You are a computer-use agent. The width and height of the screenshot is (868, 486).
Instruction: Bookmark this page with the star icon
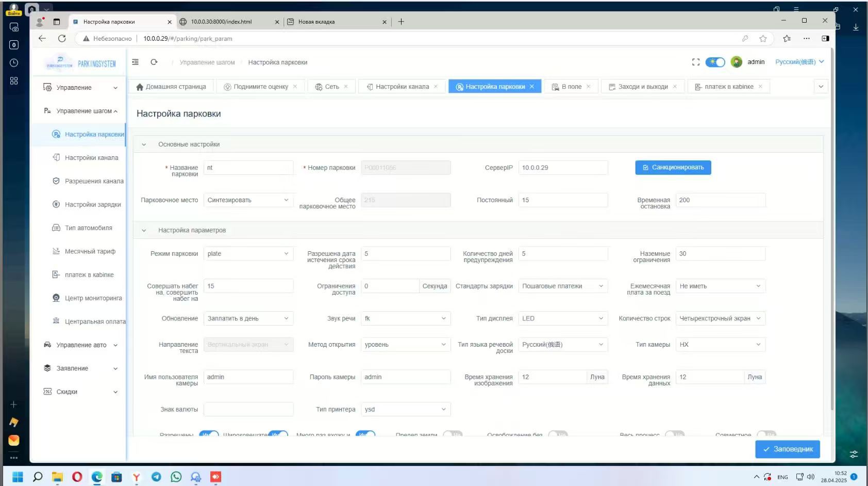pos(763,38)
